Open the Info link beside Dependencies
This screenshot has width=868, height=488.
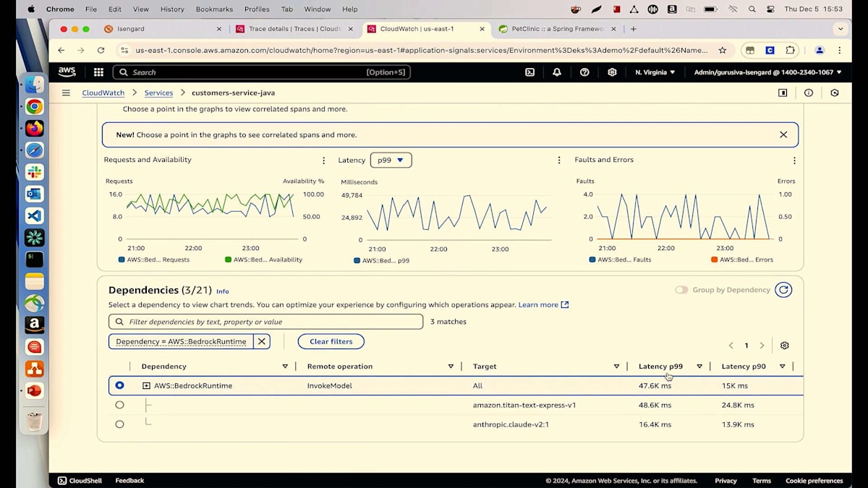tap(223, 291)
